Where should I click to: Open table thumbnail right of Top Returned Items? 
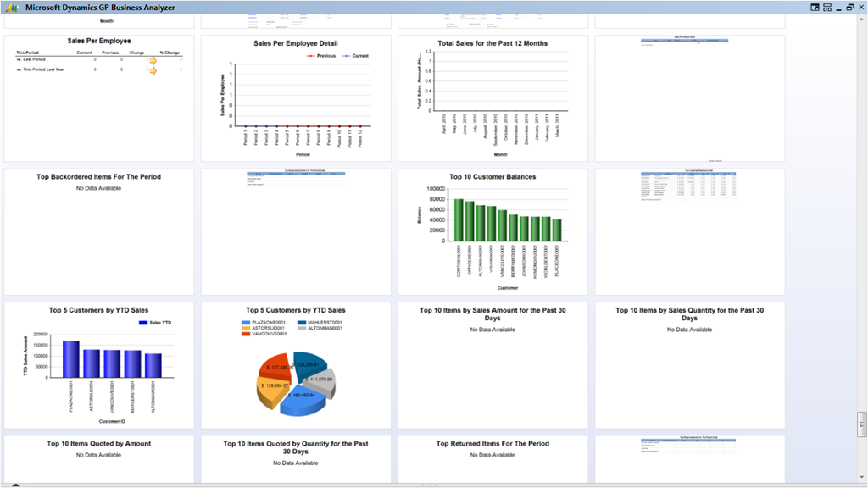tap(688, 445)
